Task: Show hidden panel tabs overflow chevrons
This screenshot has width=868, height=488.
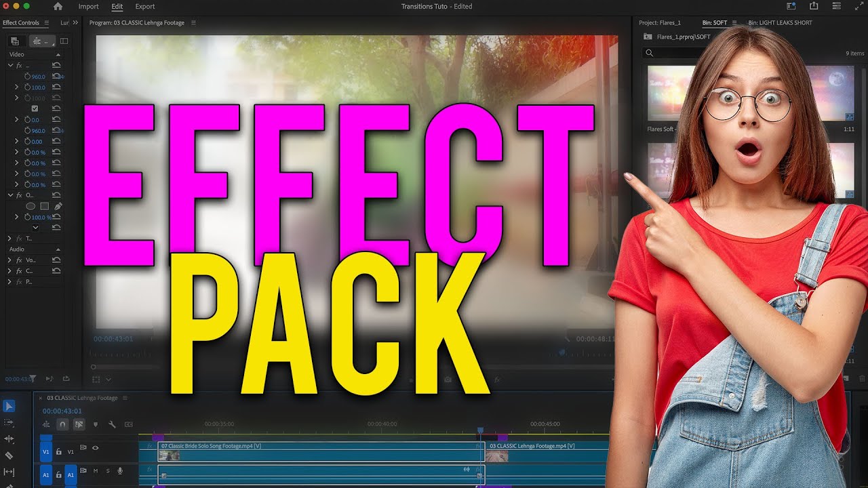Action: pyautogui.click(x=75, y=22)
